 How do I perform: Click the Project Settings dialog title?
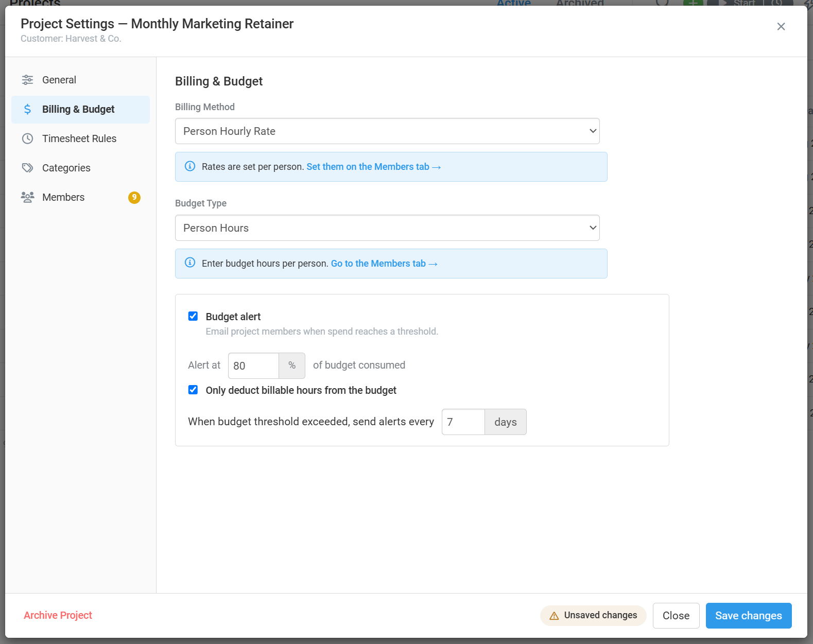click(x=157, y=24)
